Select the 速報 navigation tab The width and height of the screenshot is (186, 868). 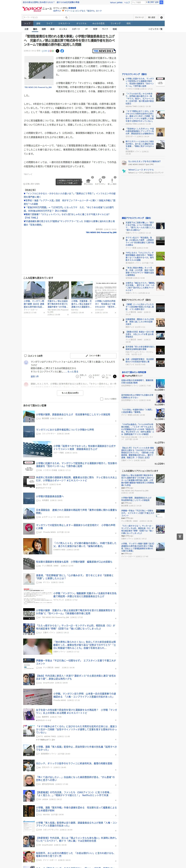point(38,24)
